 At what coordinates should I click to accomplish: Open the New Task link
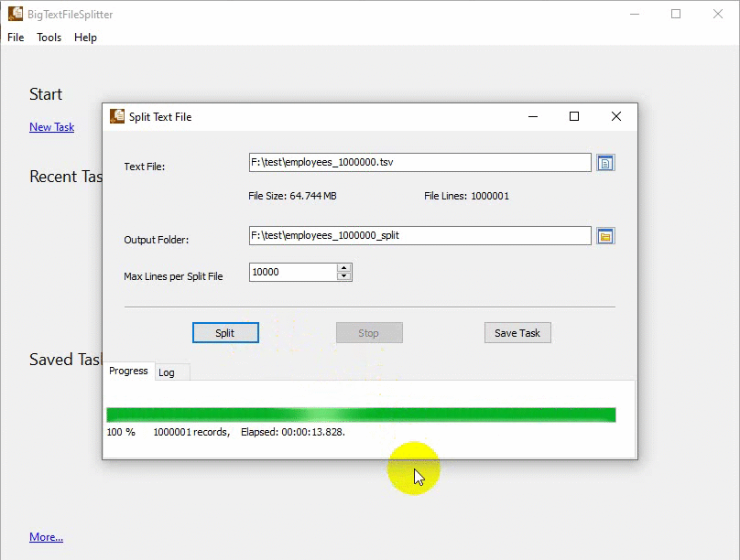tap(51, 127)
